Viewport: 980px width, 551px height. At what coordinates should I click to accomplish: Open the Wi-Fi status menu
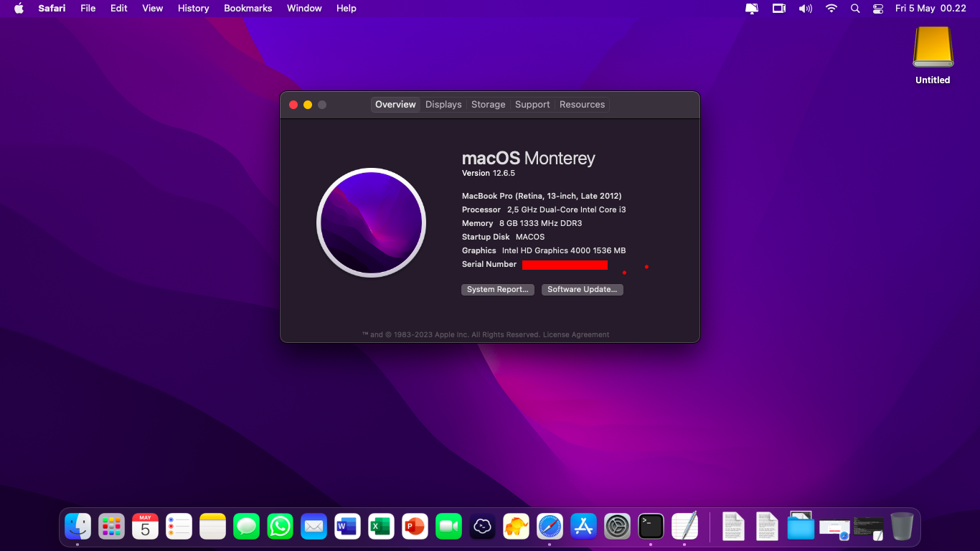point(831,9)
